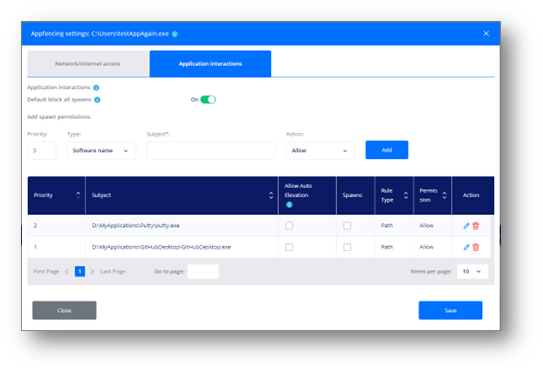Viewport: 543px width, 373px height.
Task: Close the Appfencing settings dialog with X
Action: pyautogui.click(x=486, y=34)
